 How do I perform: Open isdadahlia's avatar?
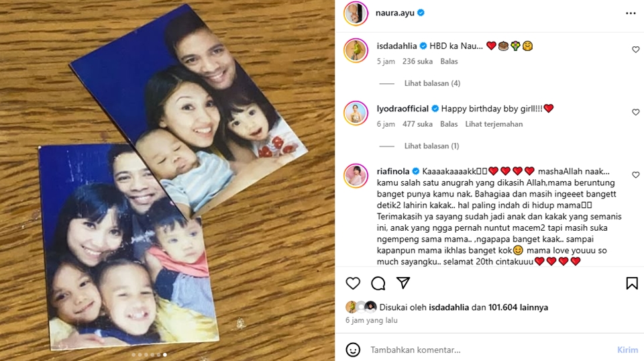tap(356, 50)
